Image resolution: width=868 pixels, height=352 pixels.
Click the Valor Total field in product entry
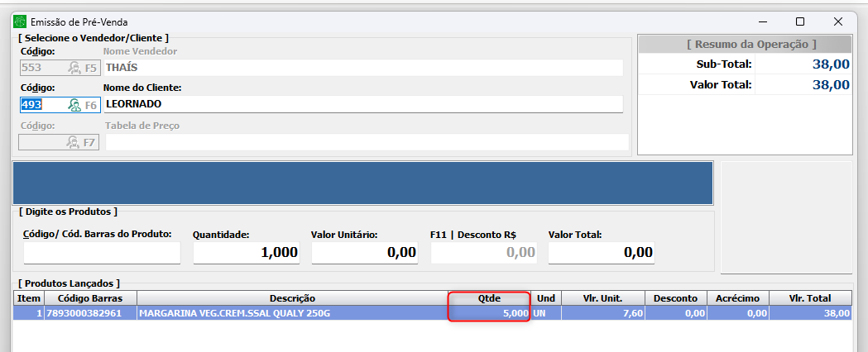coord(601,252)
